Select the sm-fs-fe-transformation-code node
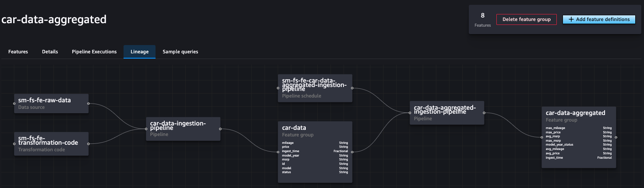Viewport: 644px width, 188px height. [51, 143]
